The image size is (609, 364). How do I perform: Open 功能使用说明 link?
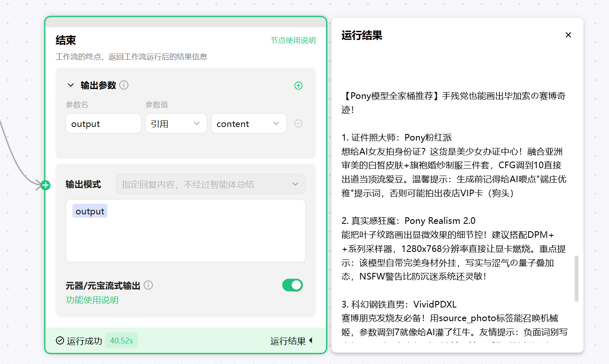[92, 300]
